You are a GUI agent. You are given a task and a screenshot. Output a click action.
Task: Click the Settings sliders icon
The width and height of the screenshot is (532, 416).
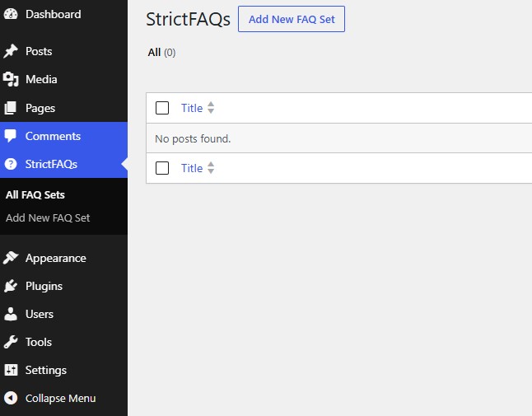tap(11, 370)
